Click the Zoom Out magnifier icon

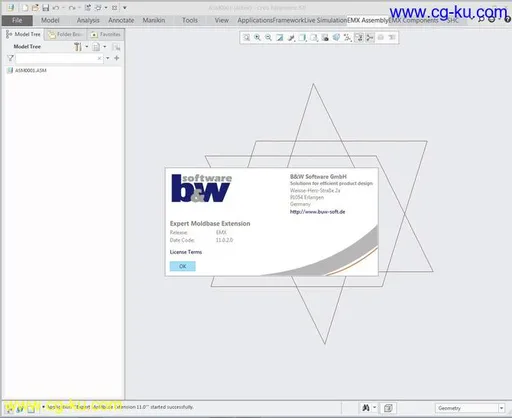click(x=268, y=37)
